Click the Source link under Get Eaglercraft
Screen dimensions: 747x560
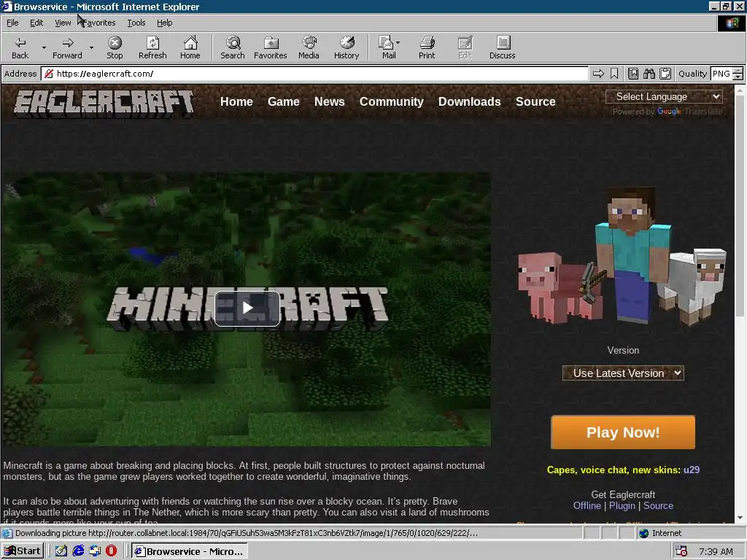658,506
